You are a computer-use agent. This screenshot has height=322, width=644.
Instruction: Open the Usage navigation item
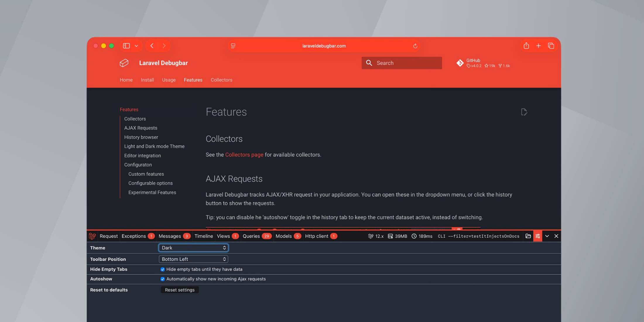pyautogui.click(x=169, y=80)
